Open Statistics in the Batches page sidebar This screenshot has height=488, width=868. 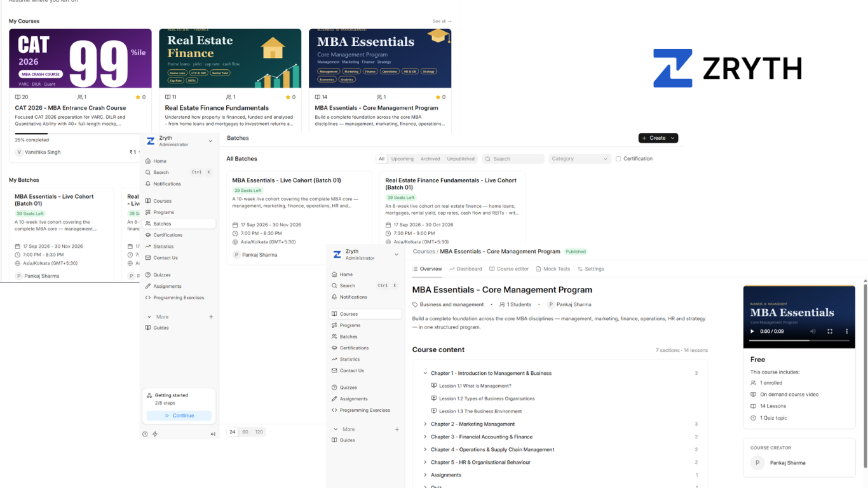[163, 247]
